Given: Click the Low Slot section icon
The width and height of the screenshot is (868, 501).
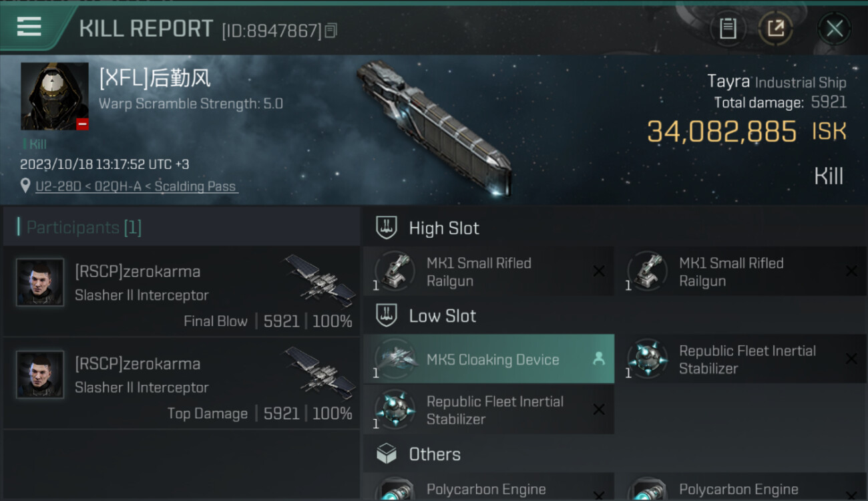Looking at the screenshot, I should (x=386, y=315).
